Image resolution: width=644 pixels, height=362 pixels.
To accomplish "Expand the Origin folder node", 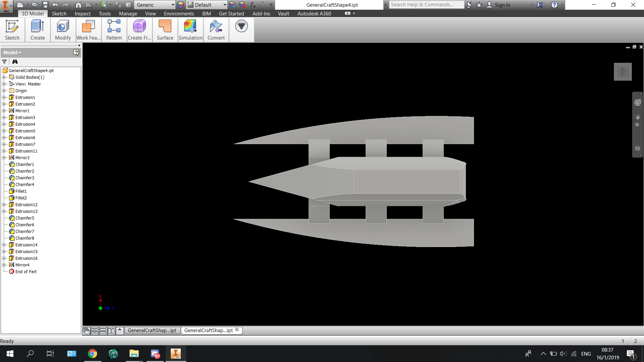I will pos(4,90).
